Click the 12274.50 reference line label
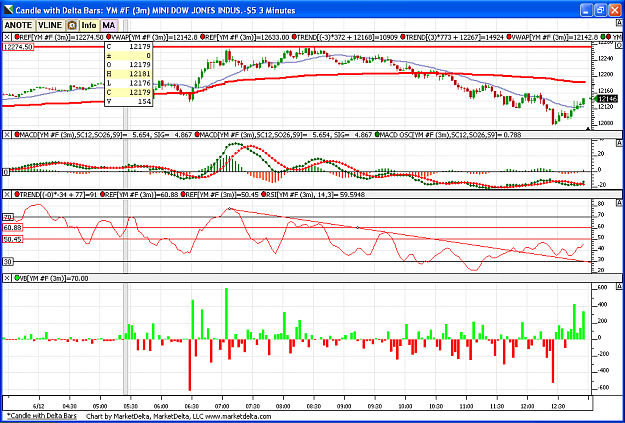 point(18,47)
